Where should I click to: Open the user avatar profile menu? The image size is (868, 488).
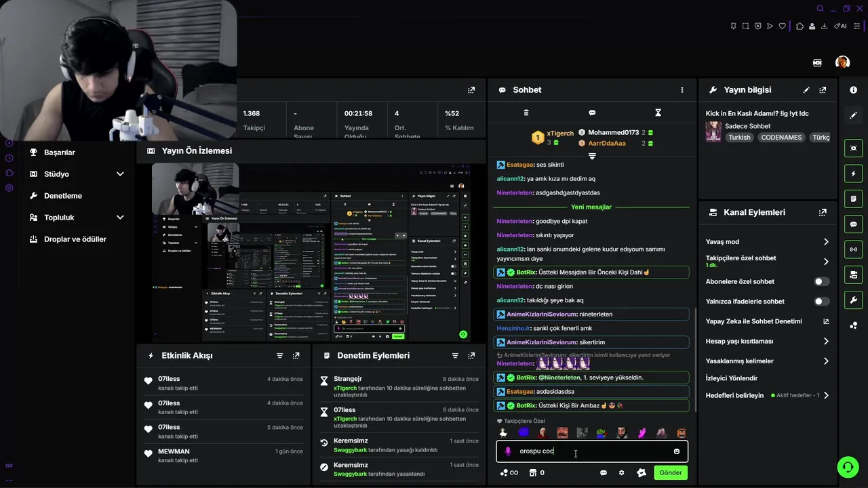[x=843, y=62]
